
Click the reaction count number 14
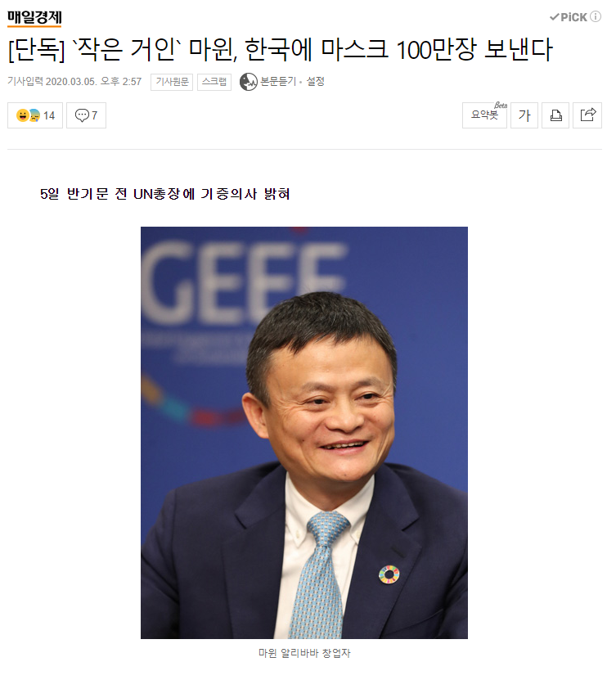tap(49, 115)
